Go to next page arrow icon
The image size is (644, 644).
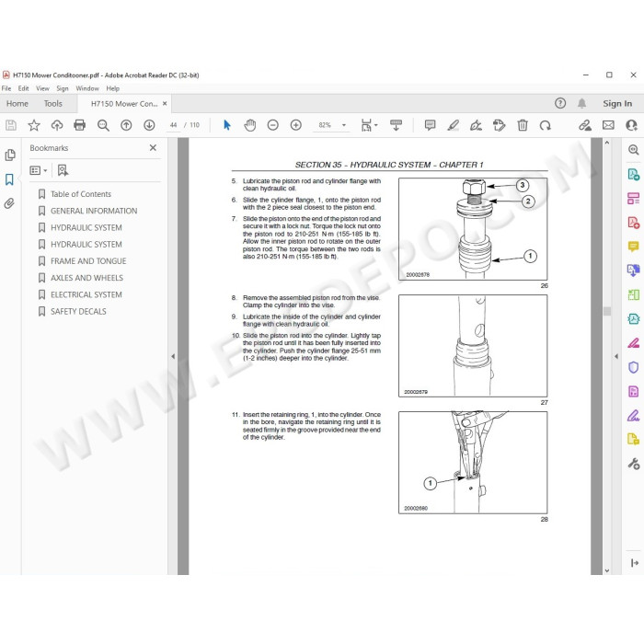[149, 125]
